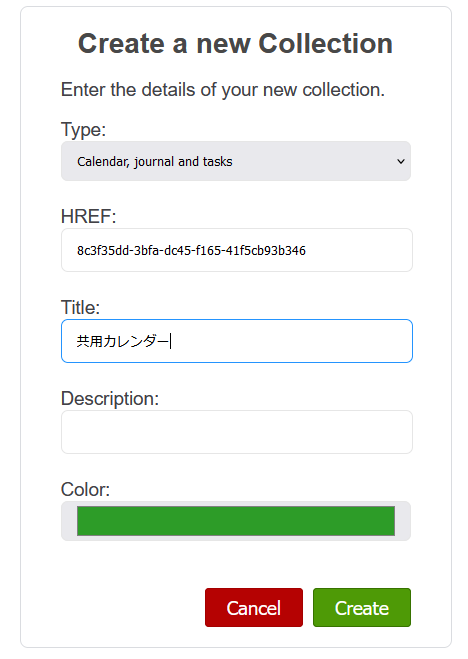Click the "Color:" label
The height and width of the screenshot is (659, 468).
click(85, 489)
